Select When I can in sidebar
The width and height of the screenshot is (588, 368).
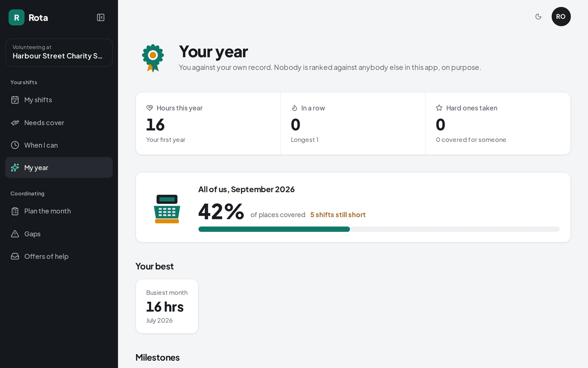tap(59, 145)
